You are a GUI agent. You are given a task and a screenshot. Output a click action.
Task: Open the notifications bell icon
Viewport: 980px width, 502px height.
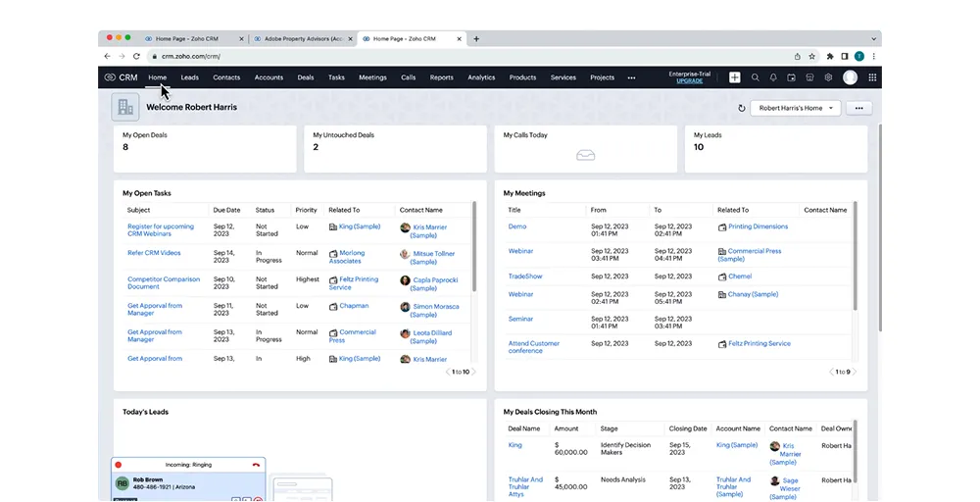pos(773,77)
